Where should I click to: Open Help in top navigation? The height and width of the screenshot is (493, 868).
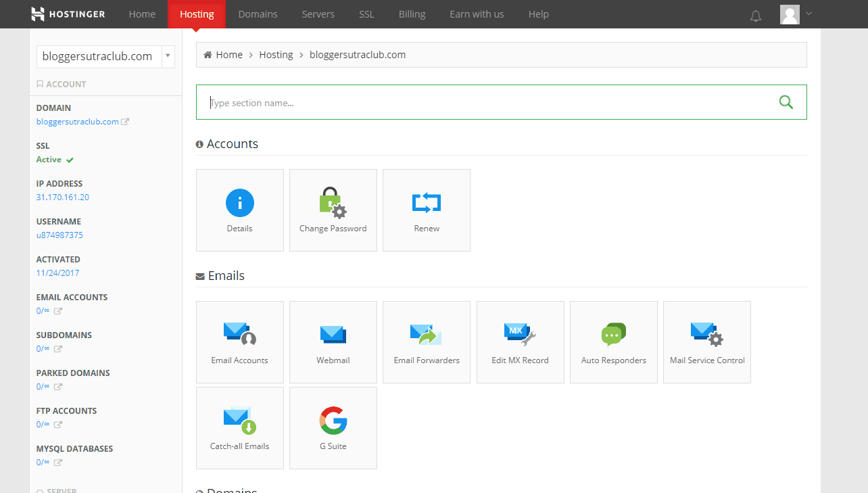click(x=539, y=14)
